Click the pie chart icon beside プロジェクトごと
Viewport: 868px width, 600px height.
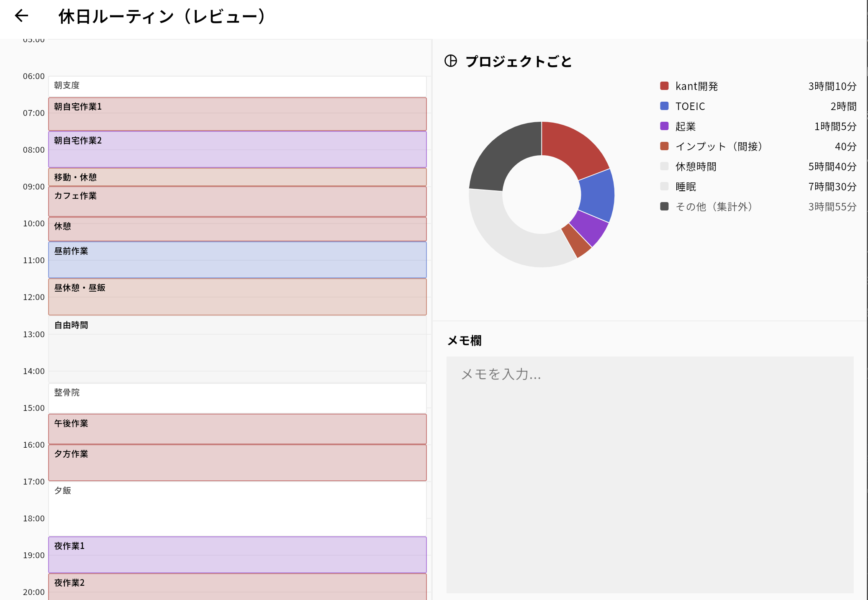click(x=452, y=61)
